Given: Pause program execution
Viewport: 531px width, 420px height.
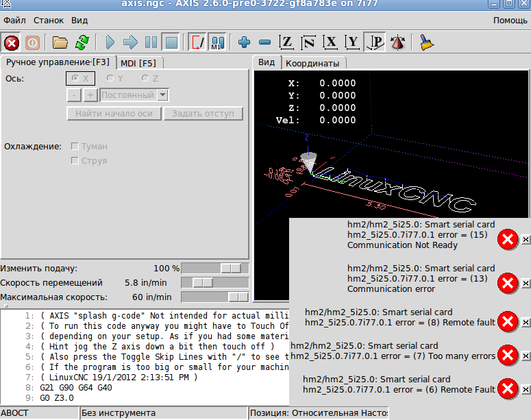Looking at the screenshot, I should [x=151, y=43].
